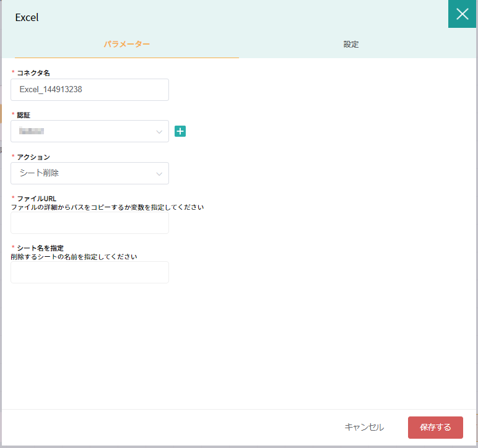The image size is (478, 448).
Task: Click the キャンセル button
Action: click(364, 428)
